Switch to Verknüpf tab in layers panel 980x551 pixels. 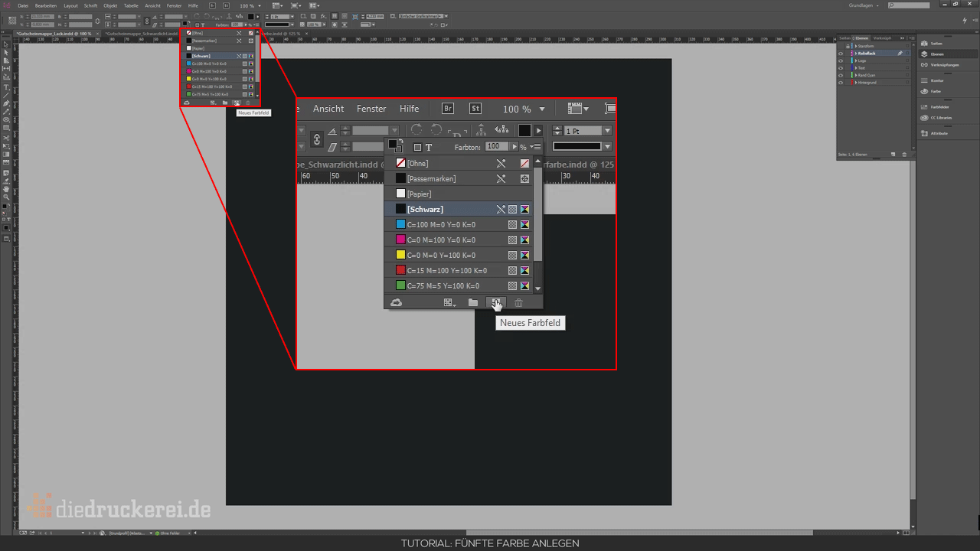coord(882,38)
